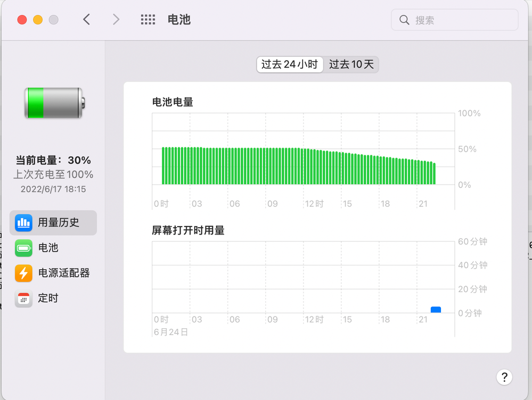Click the green battery level bars chart
The image size is (532, 400).
298,166
